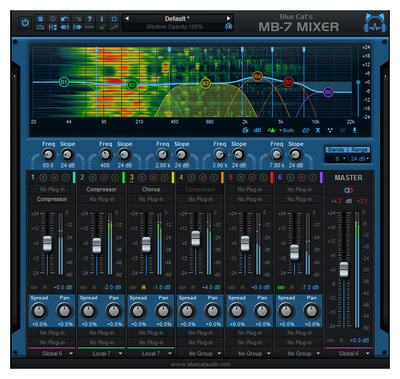Select band node B6 on the graph

[x=328, y=92]
